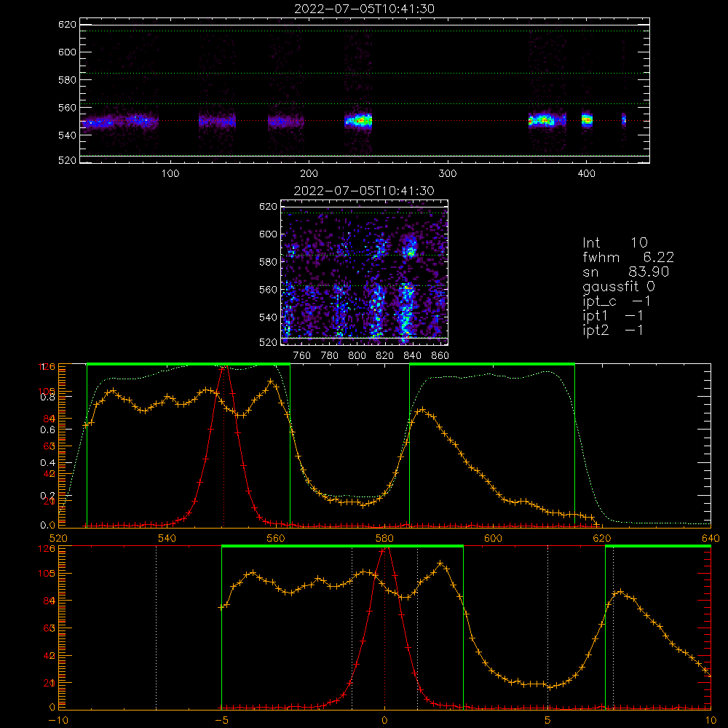The height and width of the screenshot is (728, 728).
Task: Click the 640 tick label of the profile plot
Action: click(x=711, y=538)
